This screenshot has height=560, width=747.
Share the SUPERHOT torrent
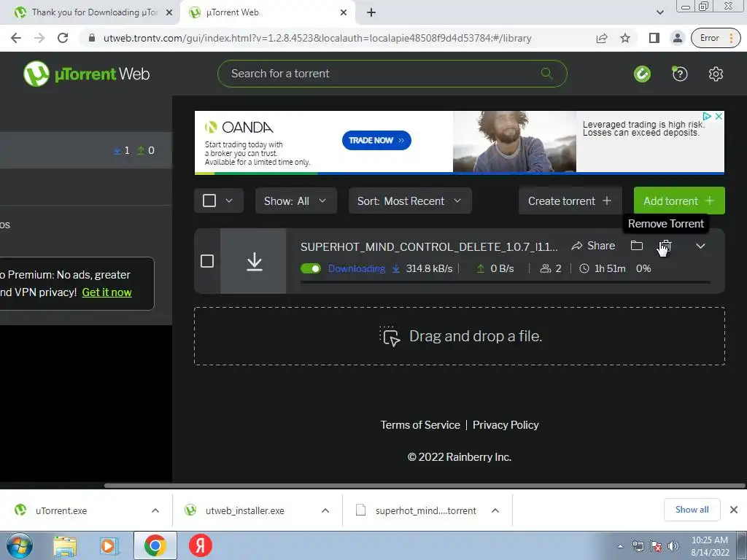pos(593,246)
